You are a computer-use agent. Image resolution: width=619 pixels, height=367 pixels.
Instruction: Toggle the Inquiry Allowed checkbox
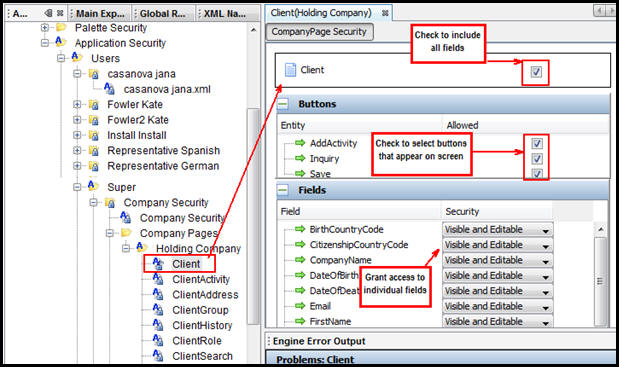tap(536, 159)
